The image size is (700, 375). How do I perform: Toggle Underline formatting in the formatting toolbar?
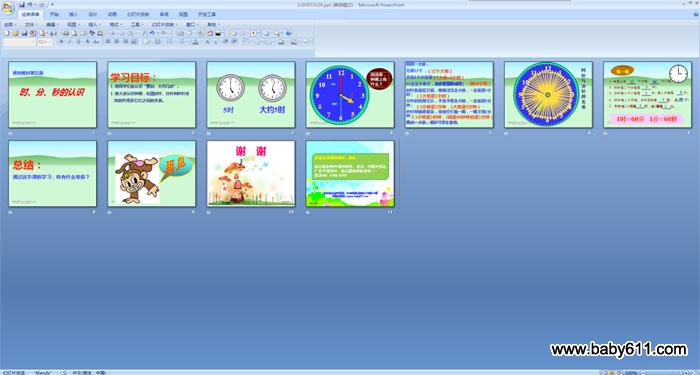tap(79, 42)
